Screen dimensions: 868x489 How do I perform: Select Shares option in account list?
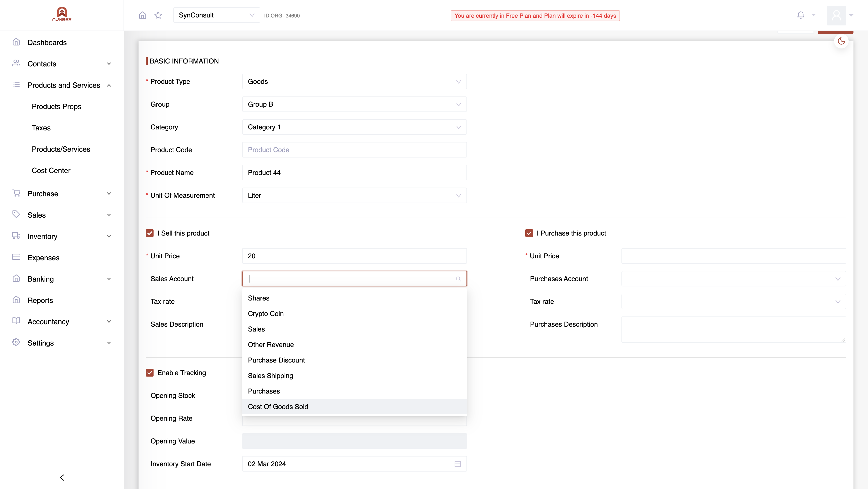click(354, 298)
